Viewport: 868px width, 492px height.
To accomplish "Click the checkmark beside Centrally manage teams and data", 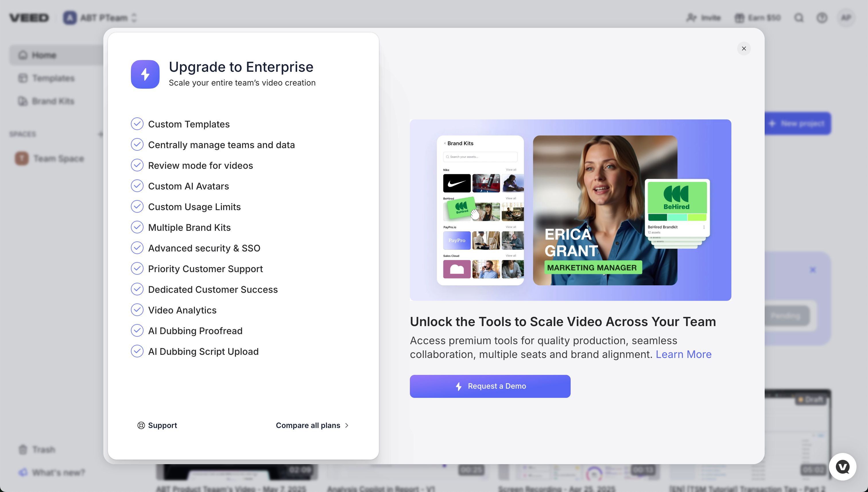I will coord(137,145).
